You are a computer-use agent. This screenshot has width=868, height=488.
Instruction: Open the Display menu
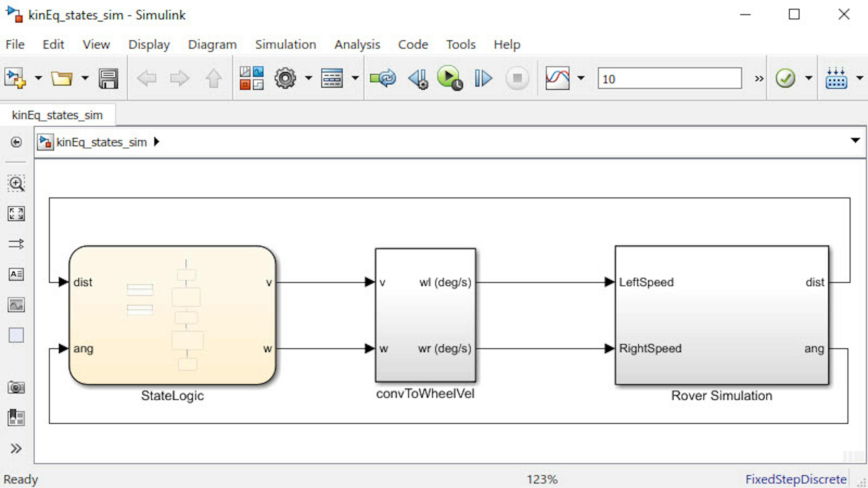tap(149, 44)
